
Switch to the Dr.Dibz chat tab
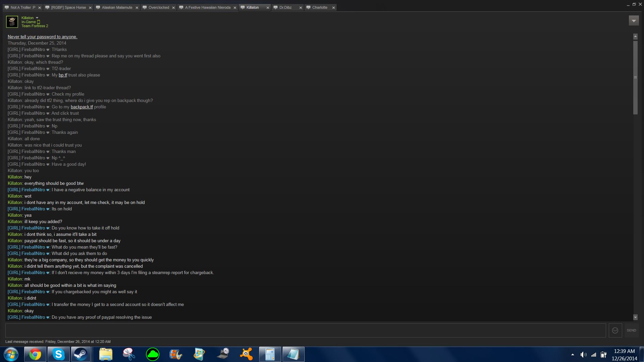point(285,7)
